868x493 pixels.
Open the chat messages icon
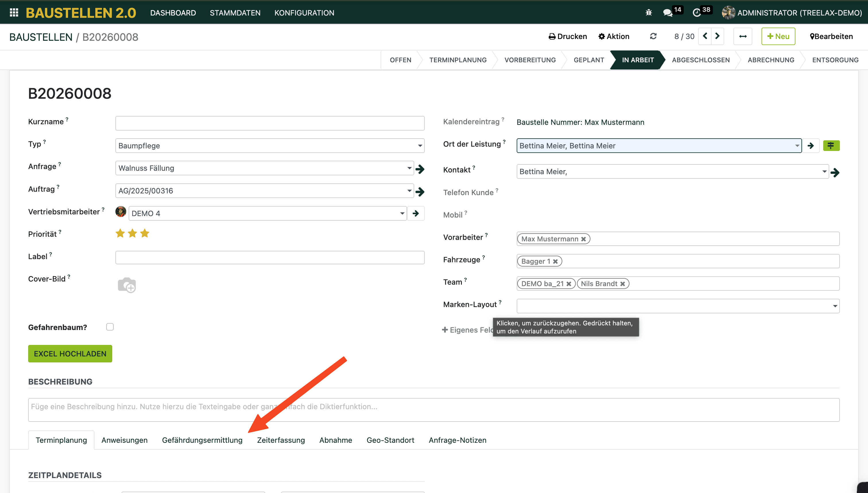[668, 13]
